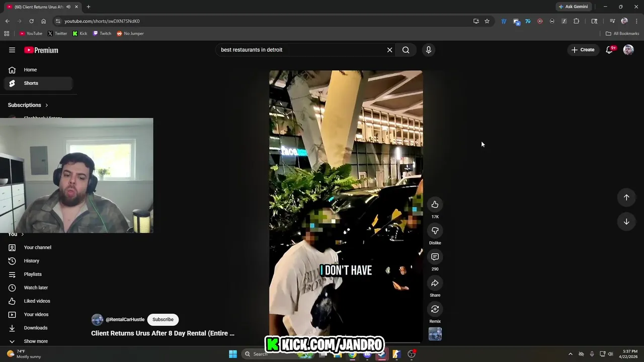Open the YouTube guide hamburger menu
Image resolution: width=644 pixels, height=362 pixels.
tap(12, 50)
